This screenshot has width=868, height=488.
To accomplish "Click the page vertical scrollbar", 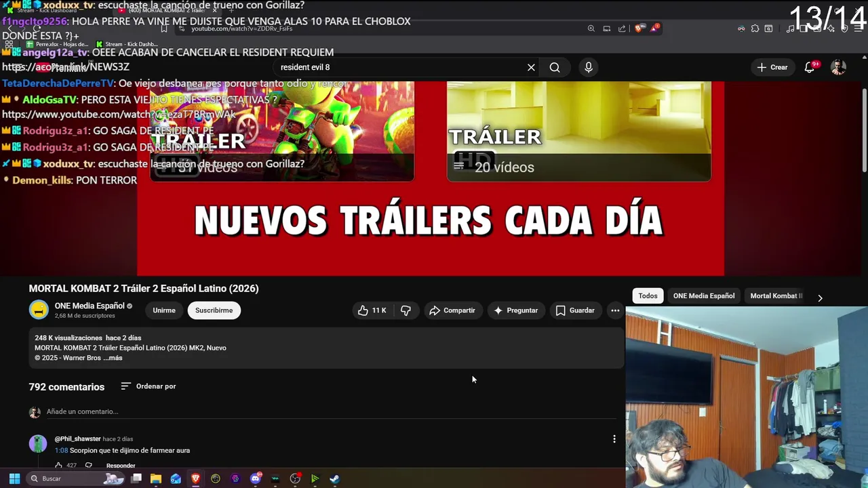I will coord(864,129).
